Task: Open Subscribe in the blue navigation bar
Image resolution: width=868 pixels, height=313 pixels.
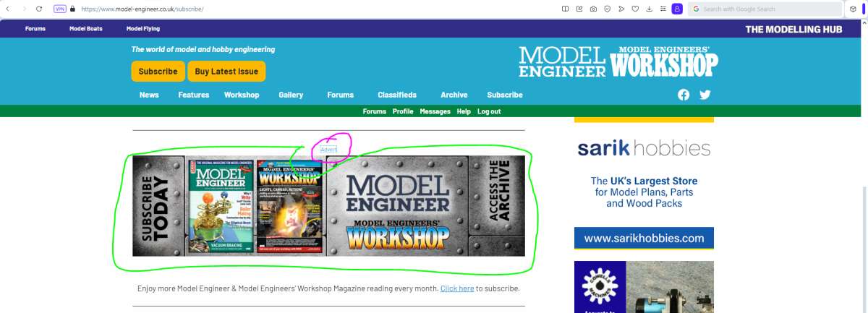Action: pyautogui.click(x=505, y=95)
